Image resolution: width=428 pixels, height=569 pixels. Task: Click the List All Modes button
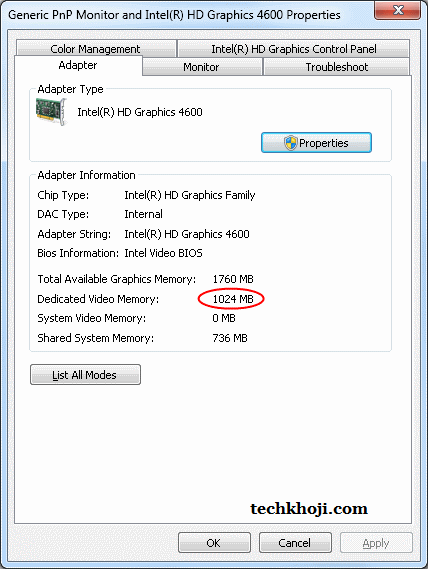[85, 374]
